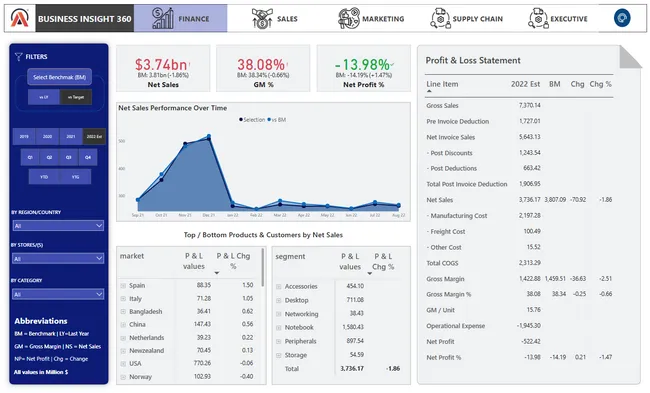The width and height of the screenshot is (650, 393).
Task: Expand the Storage segment row
Action: point(279,355)
